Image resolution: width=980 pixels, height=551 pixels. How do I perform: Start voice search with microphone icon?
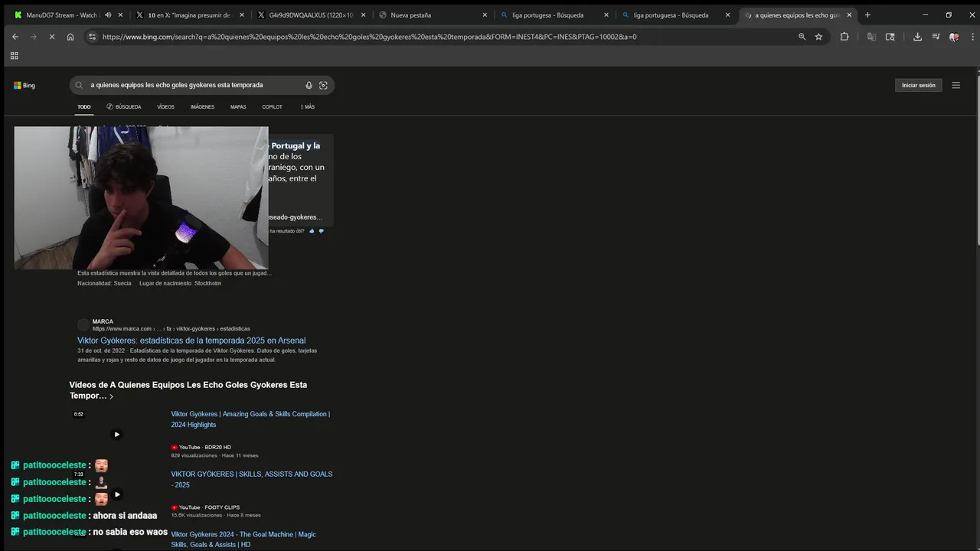(309, 86)
